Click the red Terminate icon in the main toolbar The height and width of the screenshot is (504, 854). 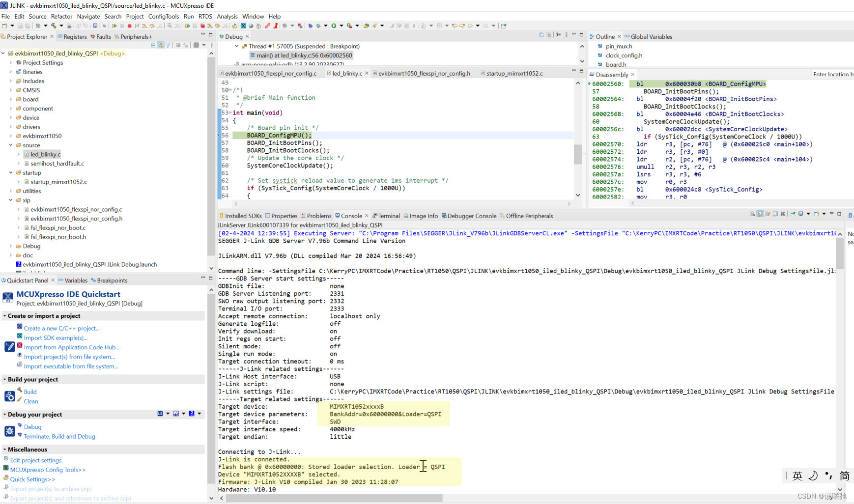point(129,26)
